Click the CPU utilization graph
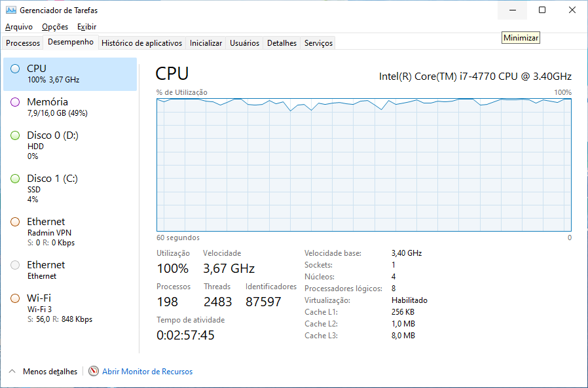Screen dimensions: 588x388 [364, 165]
